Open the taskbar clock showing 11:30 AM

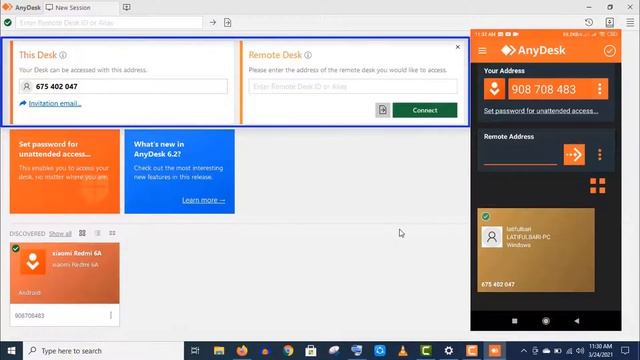(600, 351)
